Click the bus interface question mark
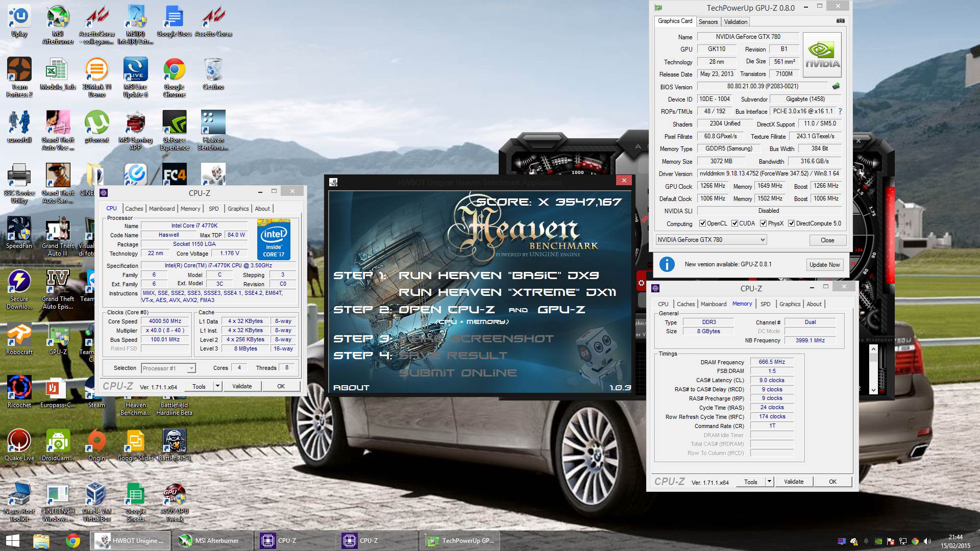The height and width of the screenshot is (551, 980). (840, 111)
